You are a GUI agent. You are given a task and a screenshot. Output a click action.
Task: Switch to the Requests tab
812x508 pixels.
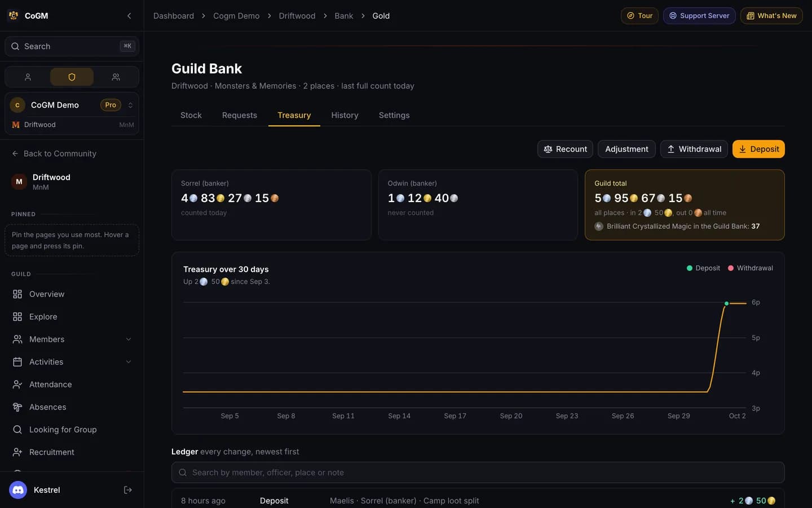pyautogui.click(x=240, y=115)
